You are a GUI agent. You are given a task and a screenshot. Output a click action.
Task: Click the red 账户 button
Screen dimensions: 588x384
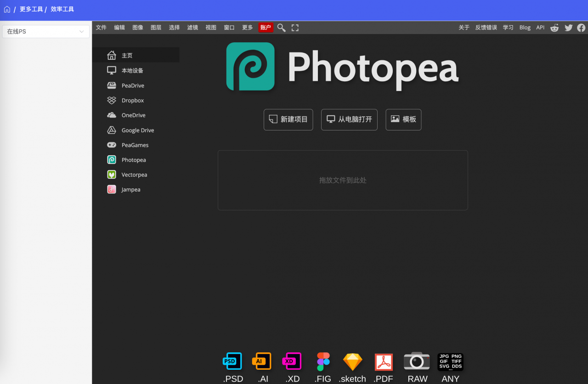(x=266, y=28)
